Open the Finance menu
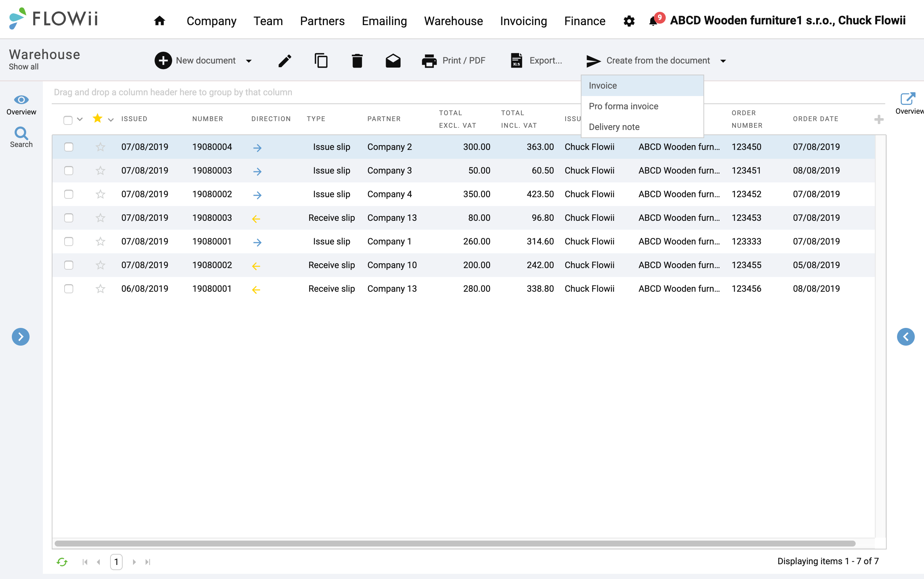Image resolution: width=924 pixels, height=579 pixels. tap(584, 21)
